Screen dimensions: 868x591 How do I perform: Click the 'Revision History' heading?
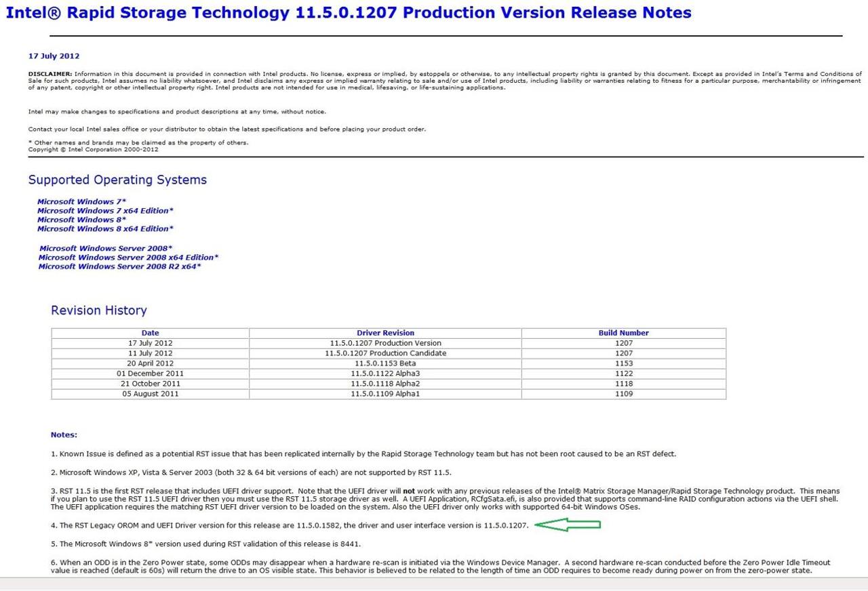(x=99, y=310)
